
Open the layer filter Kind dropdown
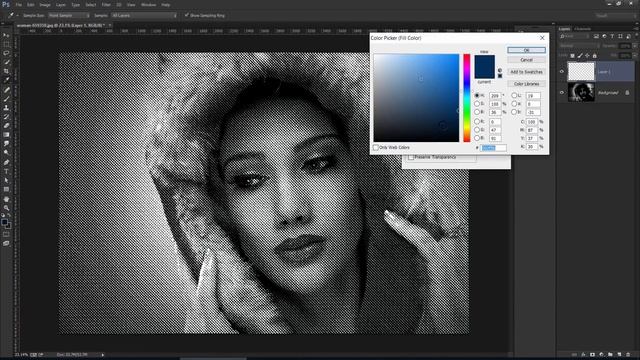pos(575,36)
